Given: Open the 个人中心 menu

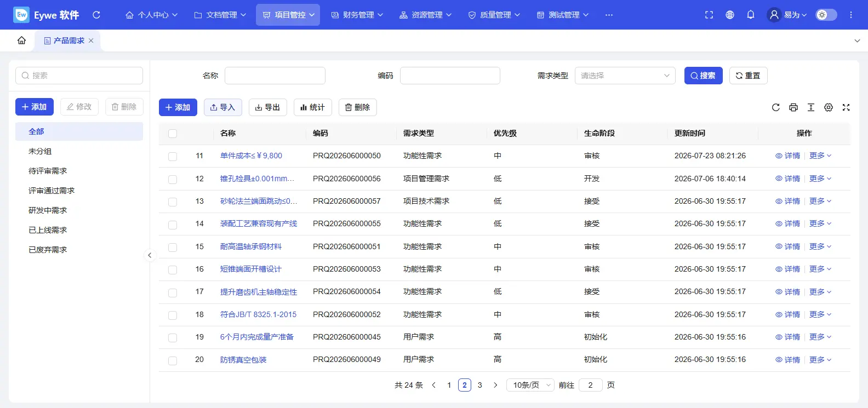Looking at the screenshot, I should 152,15.
